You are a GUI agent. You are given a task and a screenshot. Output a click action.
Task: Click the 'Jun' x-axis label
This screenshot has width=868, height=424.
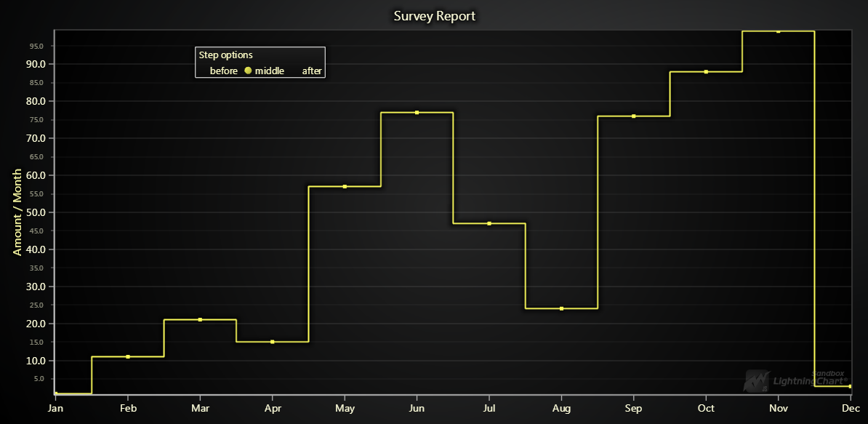(x=417, y=409)
